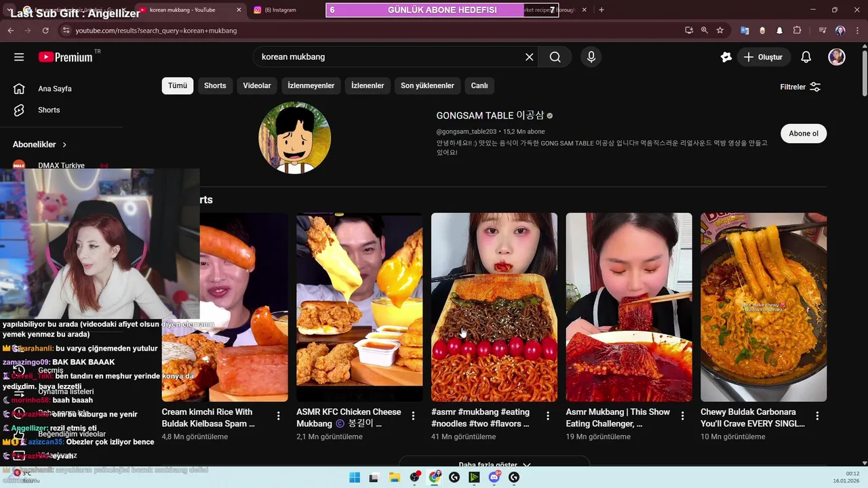Select the Son yüklenenler filter chip
The image size is (868, 488).
pos(427,85)
